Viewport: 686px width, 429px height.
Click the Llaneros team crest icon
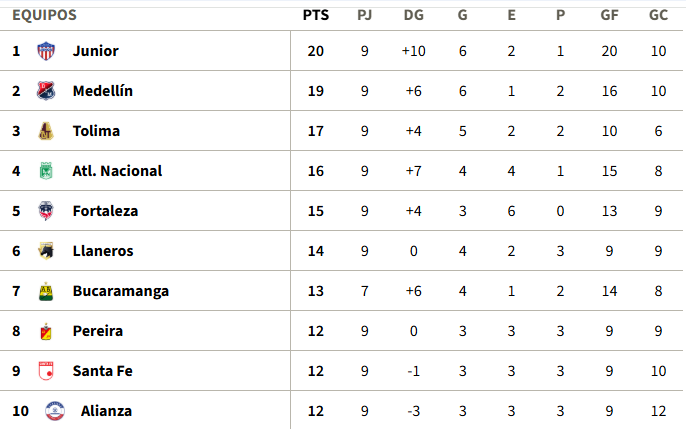click(46, 251)
